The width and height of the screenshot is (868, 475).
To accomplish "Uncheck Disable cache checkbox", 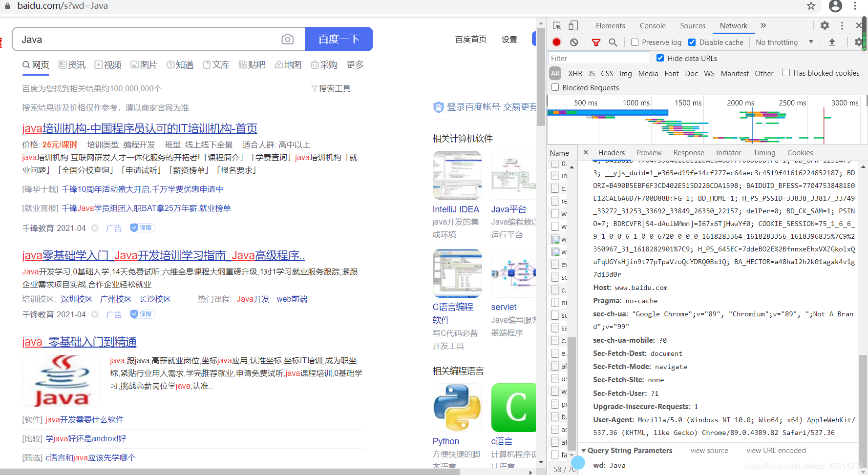I will (692, 42).
